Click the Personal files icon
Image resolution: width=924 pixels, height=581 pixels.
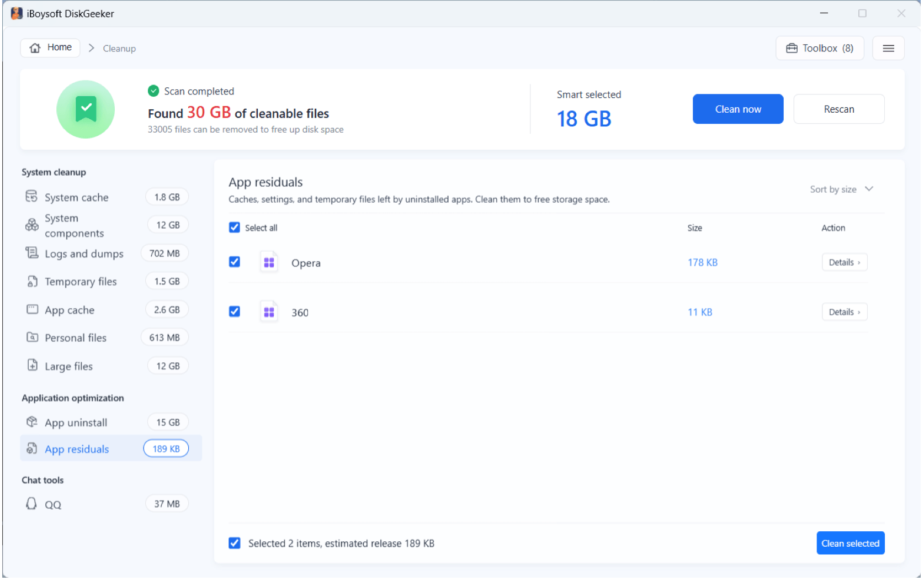33,337
